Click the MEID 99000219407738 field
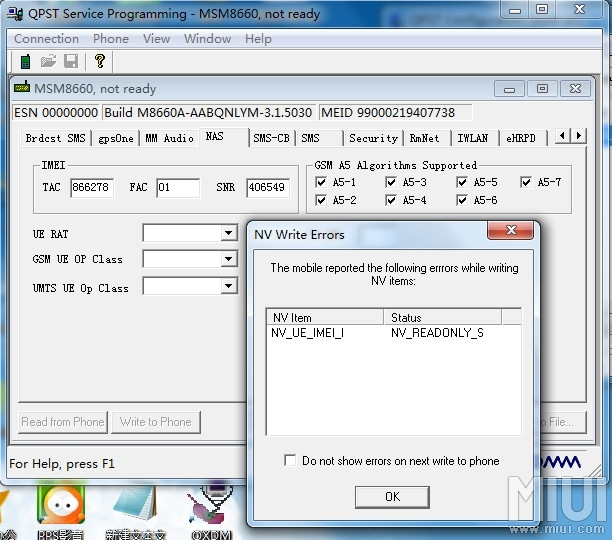612x540 pixels. tap(396, 113)
